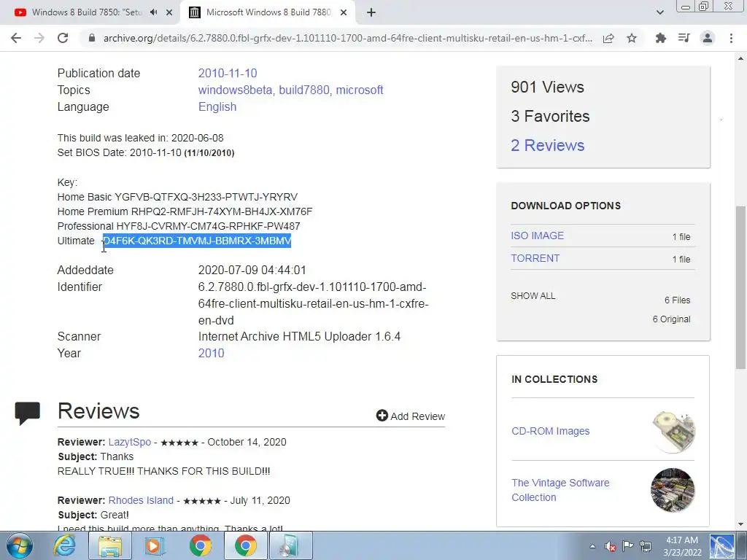
Task: Download the ISO IMAGE option
Action: pos(538,236)
